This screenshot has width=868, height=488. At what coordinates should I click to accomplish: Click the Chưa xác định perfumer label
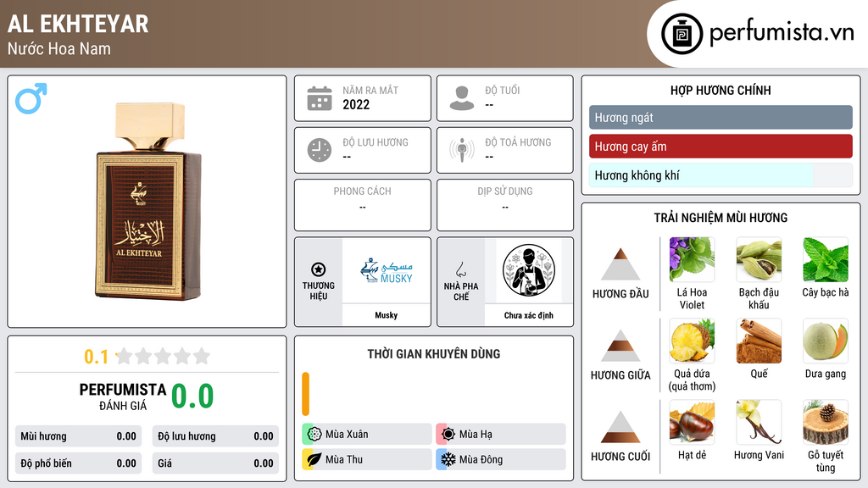tap(529, 315)
